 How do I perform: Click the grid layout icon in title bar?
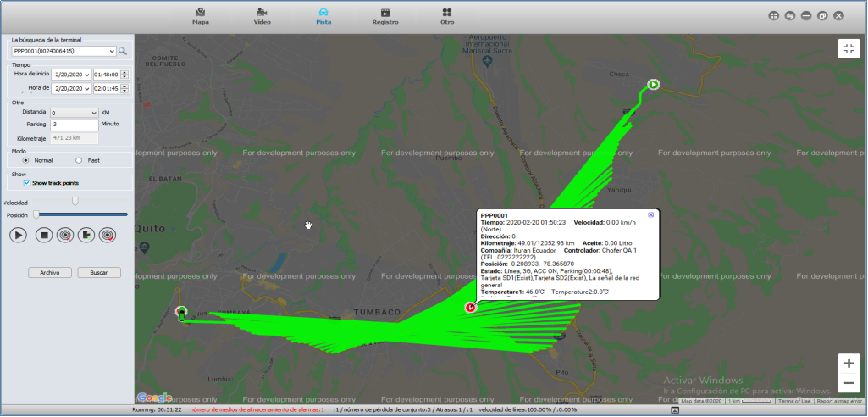pyautogui.click(x=774, y=16)
